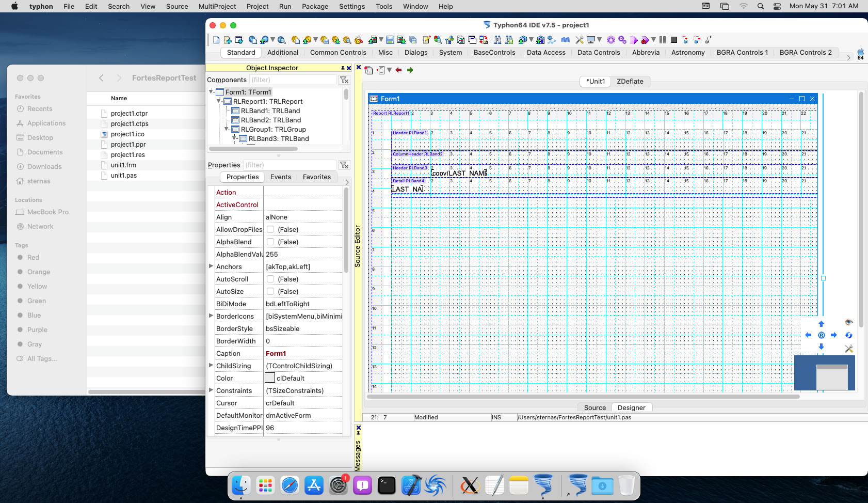Image resolution: width=868 pixels, height=503 pixels.
Task: Switch to the Data Access palette tab
Action: pos(546,53)
